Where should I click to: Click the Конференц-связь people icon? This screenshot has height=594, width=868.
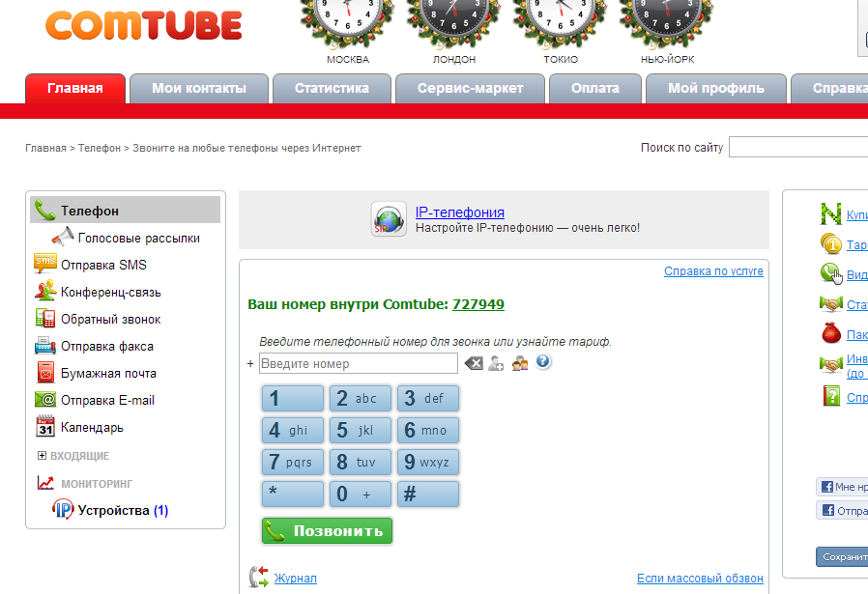(44, 291)
